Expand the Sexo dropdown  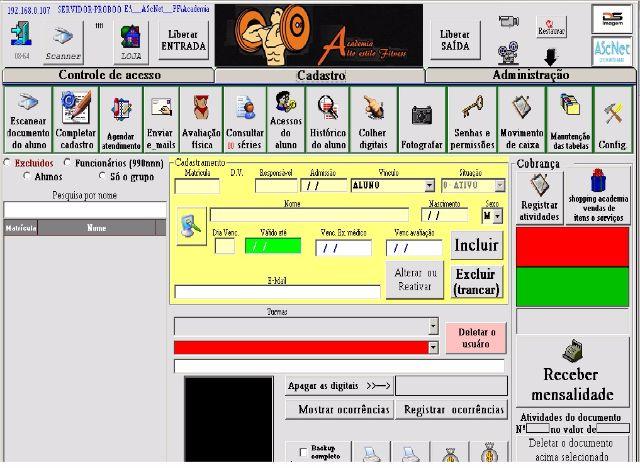pos(498,216)
